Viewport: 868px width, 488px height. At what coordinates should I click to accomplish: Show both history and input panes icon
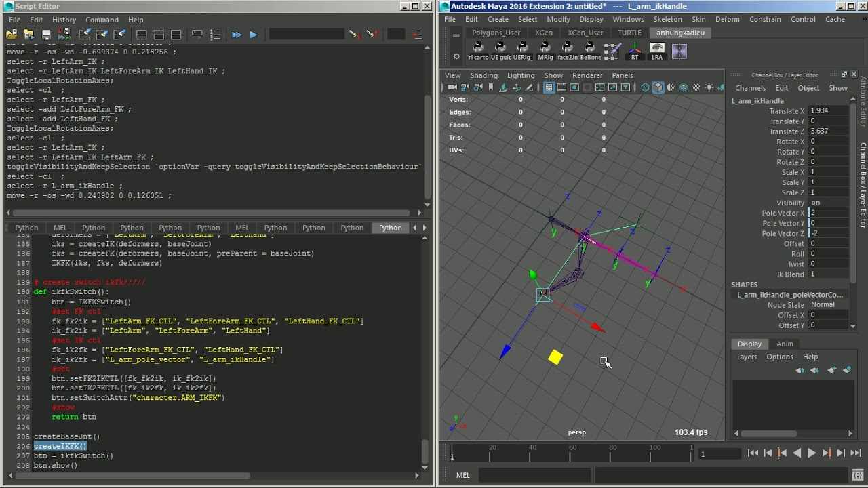click(x=176, y=34)
